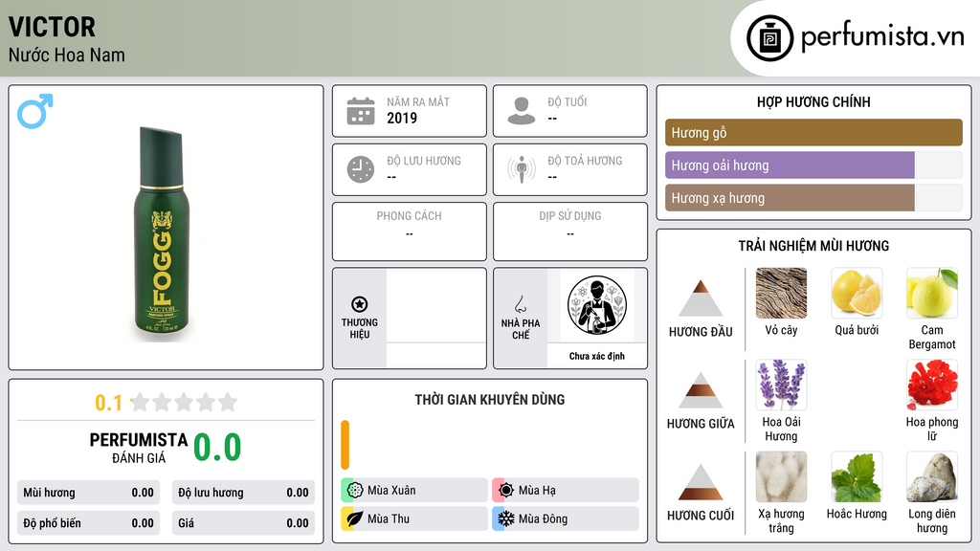Click the Mùa Hạ season button
The width and height of the screenshot is (980, 551).
[x=566, y=490]
